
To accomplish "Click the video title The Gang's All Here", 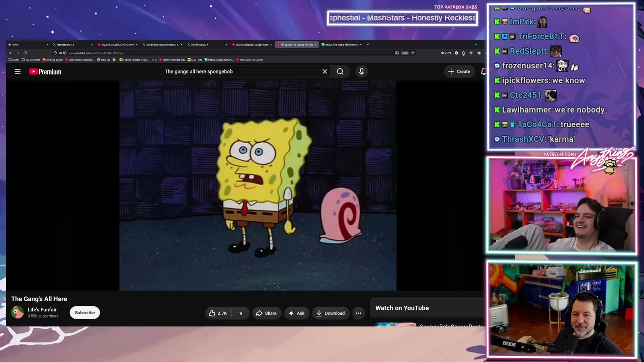I will [x=39, y=299].
